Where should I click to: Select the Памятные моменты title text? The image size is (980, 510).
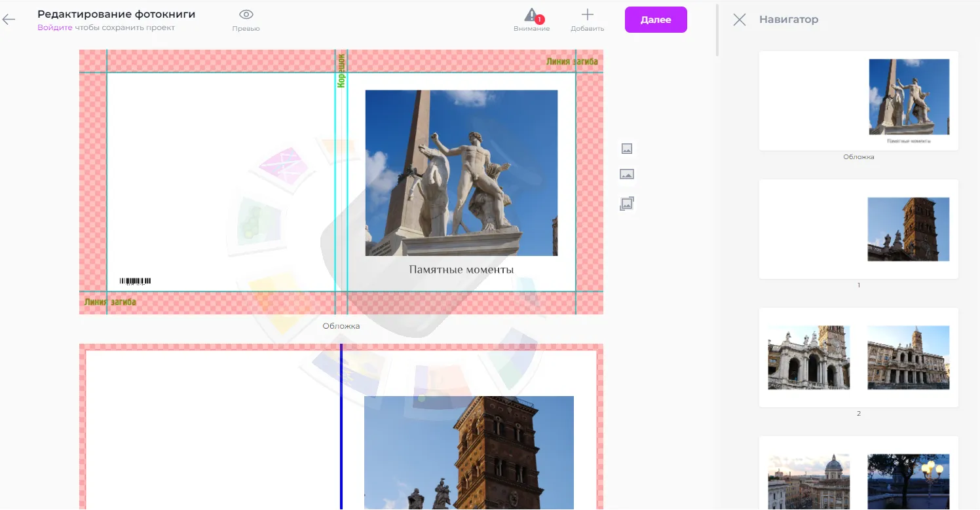pyautogui.click(x=461, y=268)
